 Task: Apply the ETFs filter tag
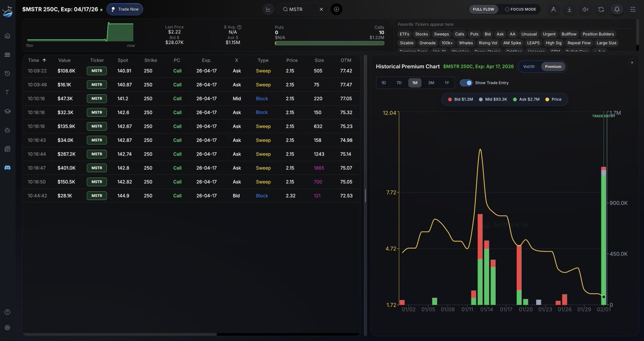pyautogui.click(x=404, y=34)
